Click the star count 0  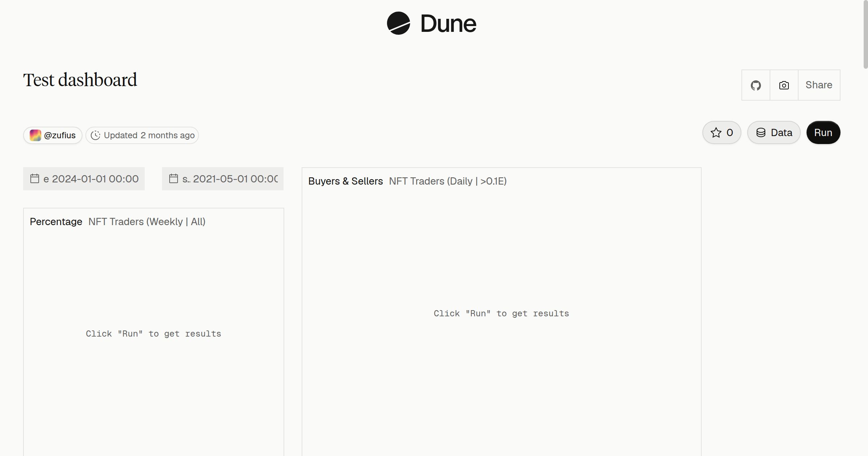(730, 132)
